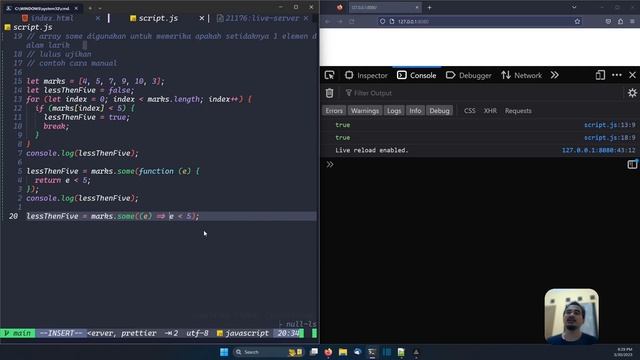Open Firefox list all tabs dropdown
Viewport: 640px width, 360px height.
574,7
